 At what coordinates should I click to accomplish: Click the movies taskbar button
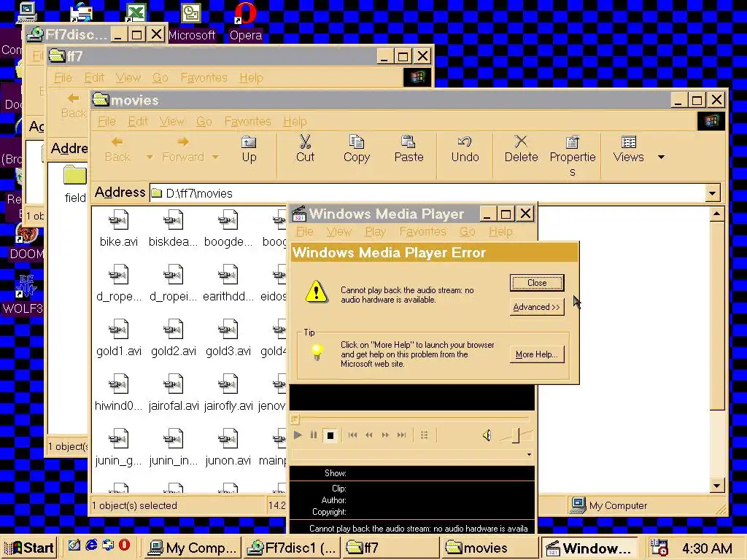click(489, 548)
